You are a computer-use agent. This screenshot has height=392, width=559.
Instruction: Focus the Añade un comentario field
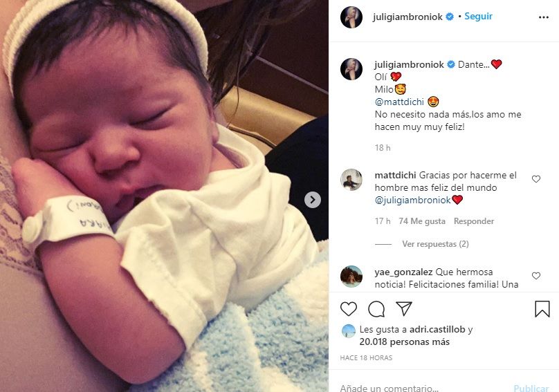[421, 388]
